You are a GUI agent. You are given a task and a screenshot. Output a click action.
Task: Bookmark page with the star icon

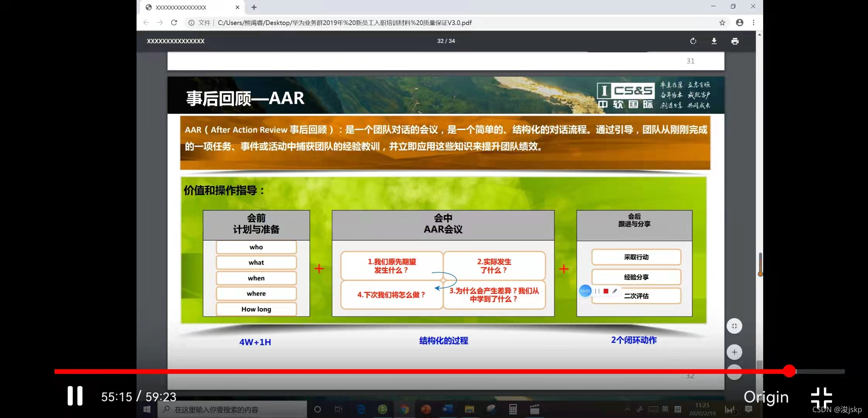point(722,23)
